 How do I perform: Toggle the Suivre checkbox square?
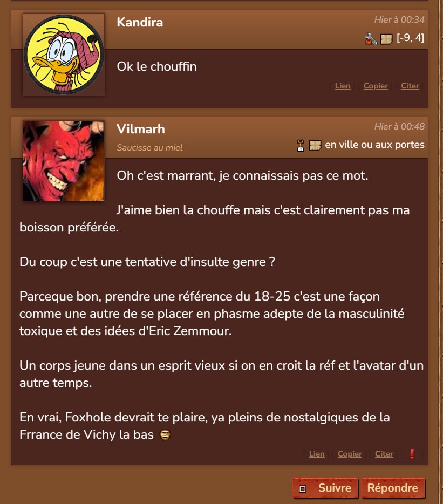303,489
